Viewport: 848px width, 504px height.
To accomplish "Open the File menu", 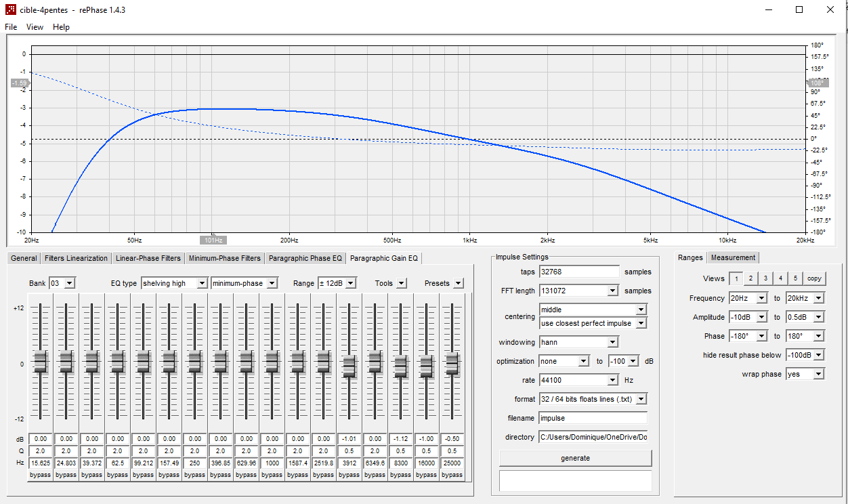I will pyautogui.click(x=11, y=27).
